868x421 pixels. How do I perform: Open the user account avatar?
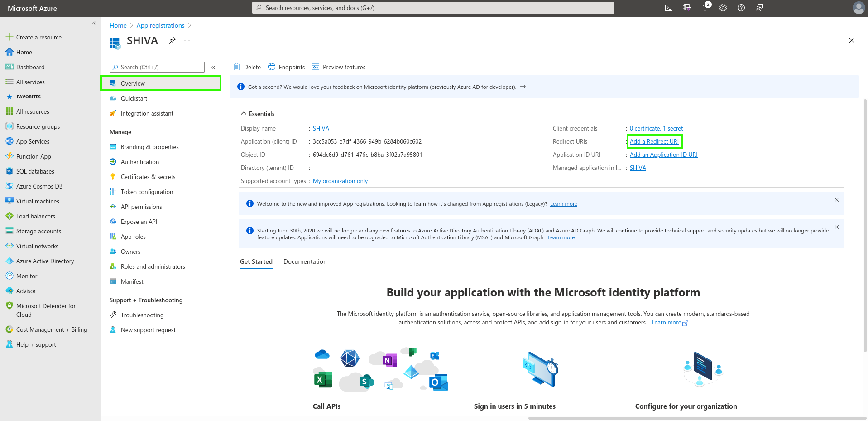pyautogui.click(x=858, y=8)
